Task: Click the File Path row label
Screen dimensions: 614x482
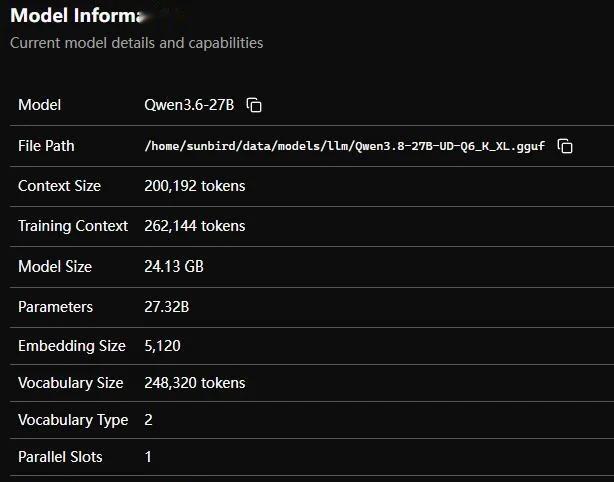Action: click(x=46, y=146)
